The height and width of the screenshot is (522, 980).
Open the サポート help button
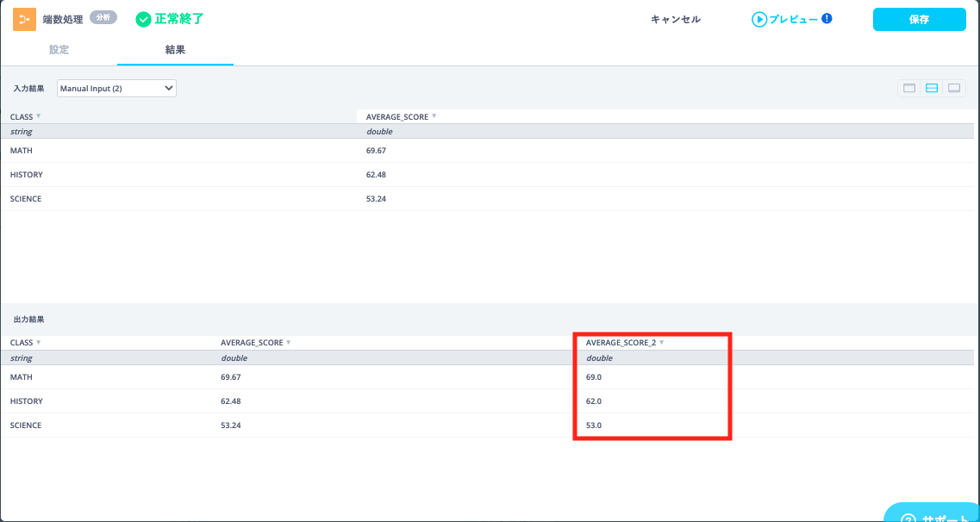(x=933, y=514)
